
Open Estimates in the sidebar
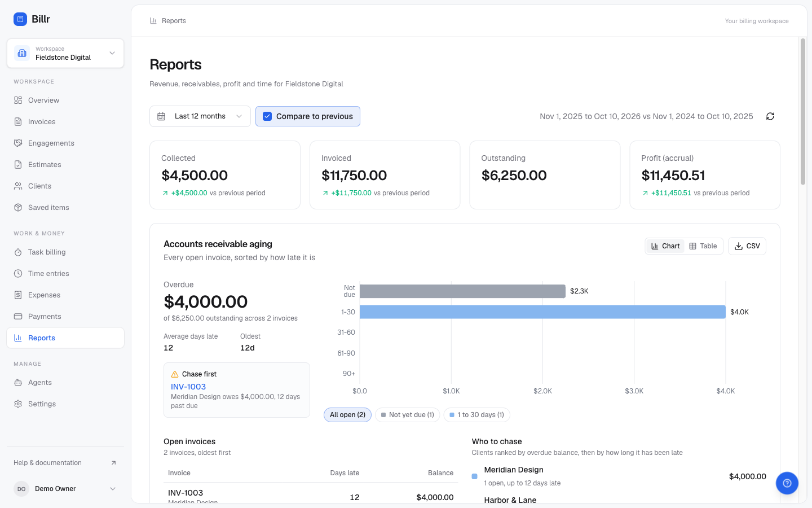(x=65, y=165)
